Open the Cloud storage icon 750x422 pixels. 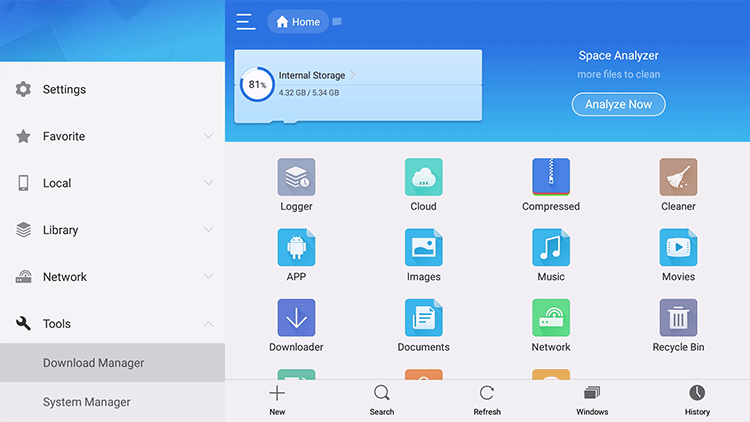[x=423, y=177]
